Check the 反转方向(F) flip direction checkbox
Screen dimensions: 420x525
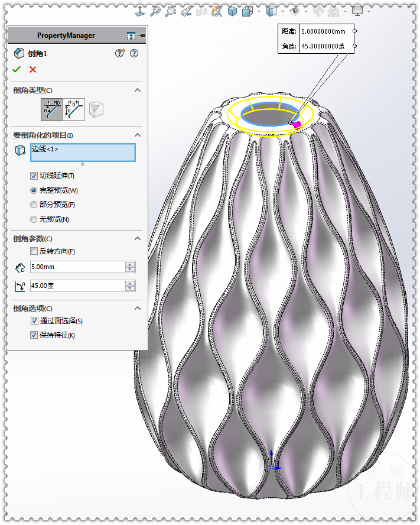click(x=34, y=251)
